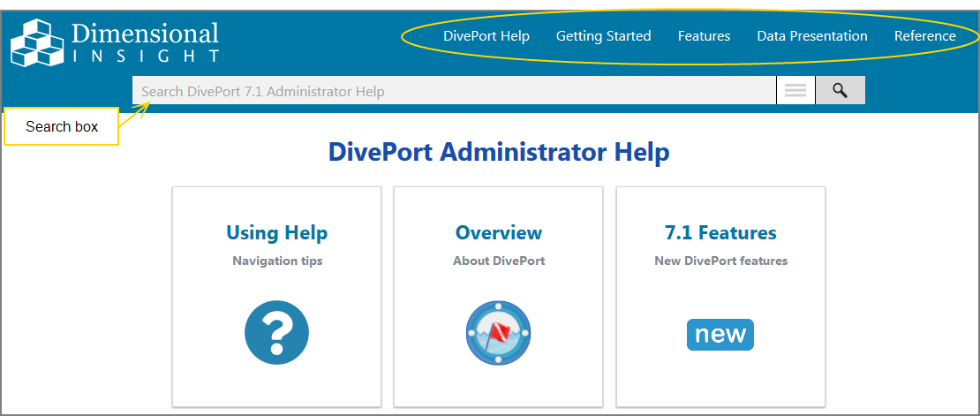Open the 7.1 Features heading link

(720, 232)
